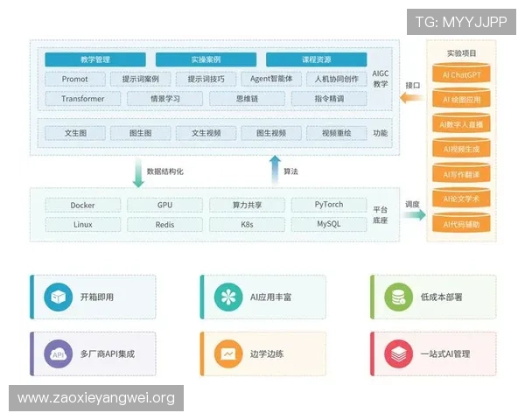The height and width of the screenshot is (420, 525).
Task: Select the Docker platform box
Action: tap(83, 205)
